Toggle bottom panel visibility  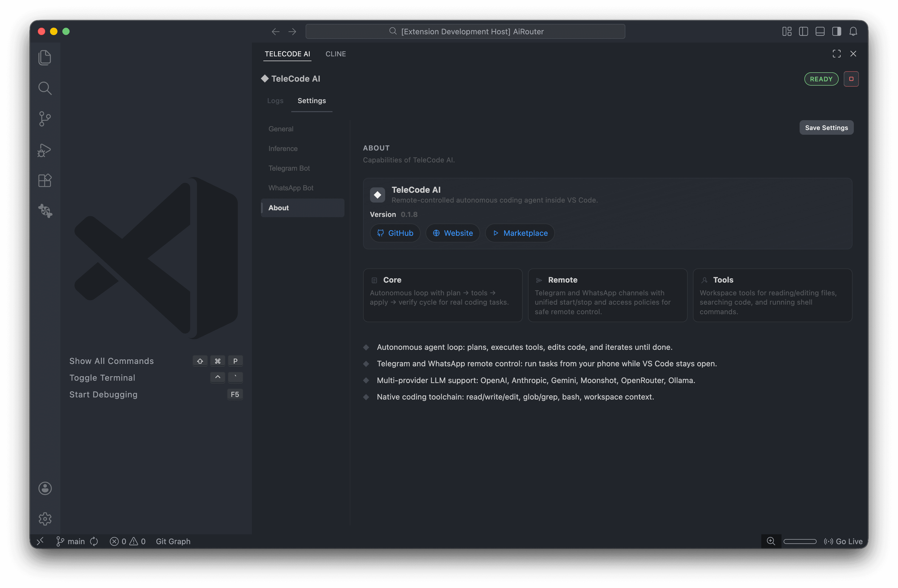coord(820,31)
